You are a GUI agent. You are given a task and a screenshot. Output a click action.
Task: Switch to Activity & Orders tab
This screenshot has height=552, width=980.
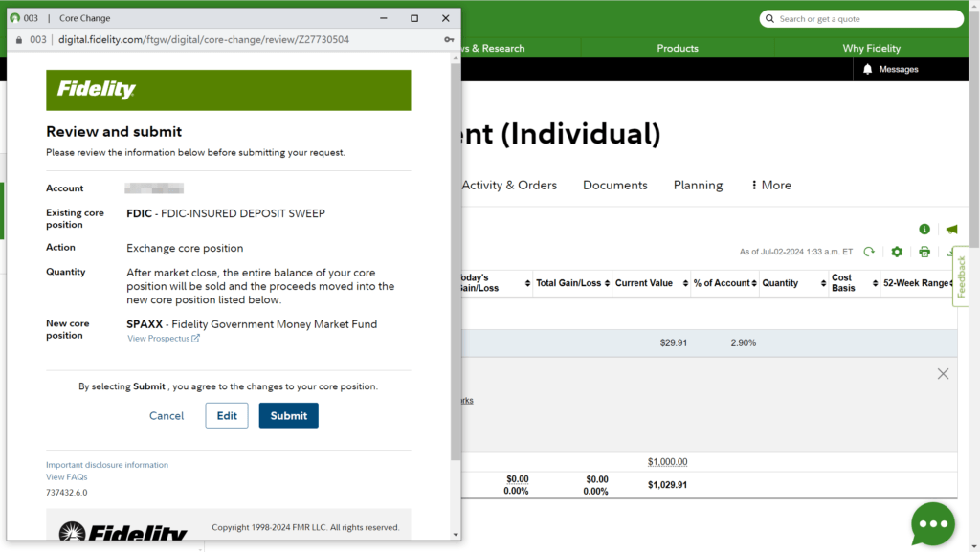[x=509, y=185]
